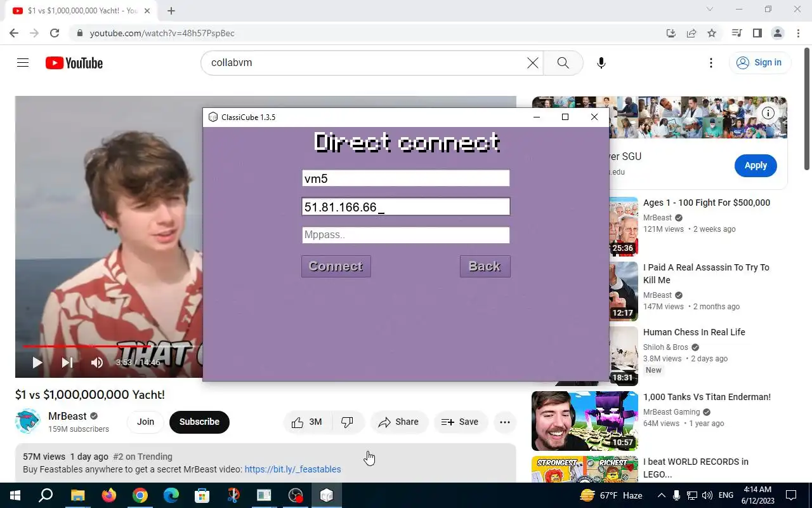Click the Shiloh & Bros channel name
812x508 pixels.
pos(665,347)
